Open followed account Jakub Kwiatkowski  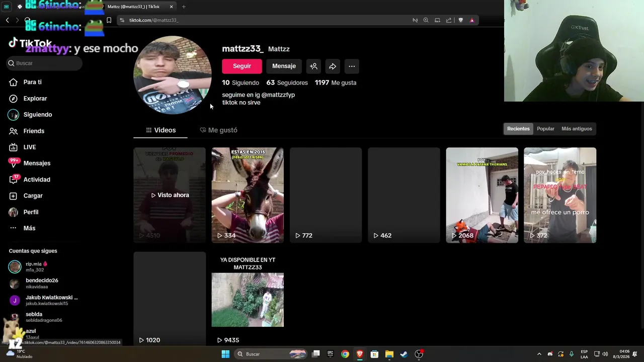pos(43,300)
